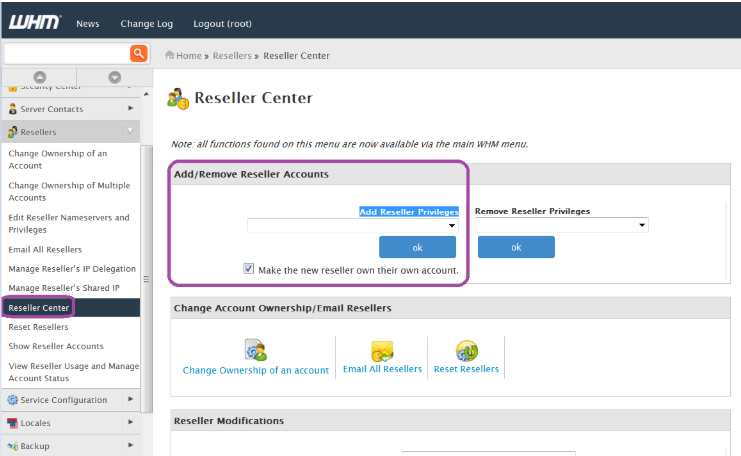Viewport: 741px width, 456px height.
Task: Select Change Ownership of an Account in sidebar
Action: click(58, 160)
